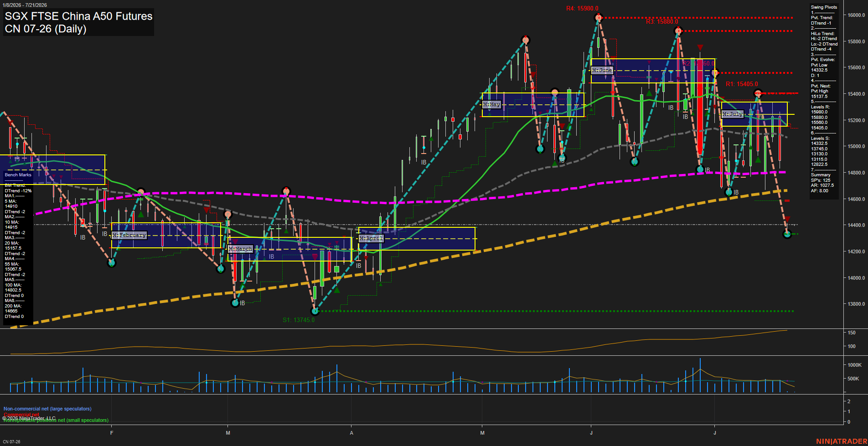The height and width of the screenshot is (446, 868).
Task: Select the M:March monthly range label
Action: click(241, 249)
